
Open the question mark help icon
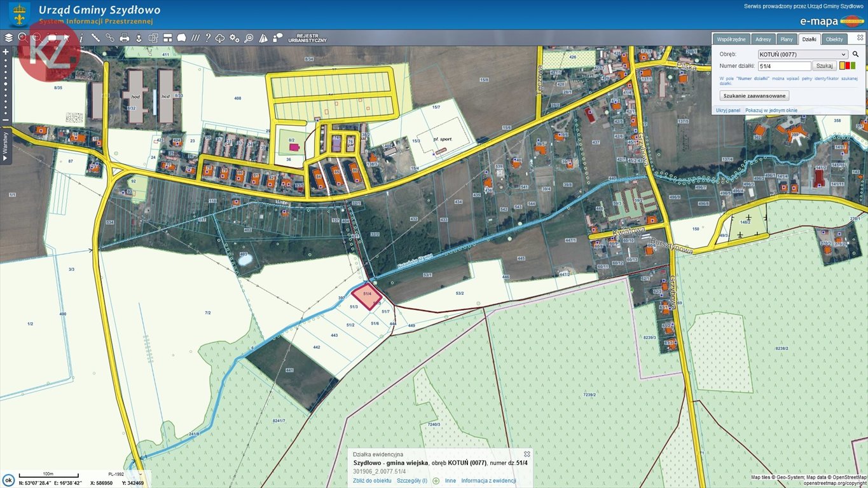[x=207, y=37]
